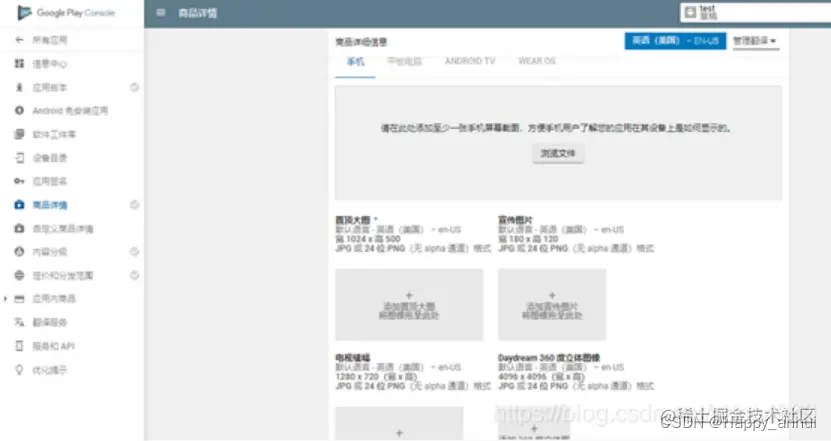
Task: Open the 优化提示 lightbulb icon
Action: click(x=20, y=369)
